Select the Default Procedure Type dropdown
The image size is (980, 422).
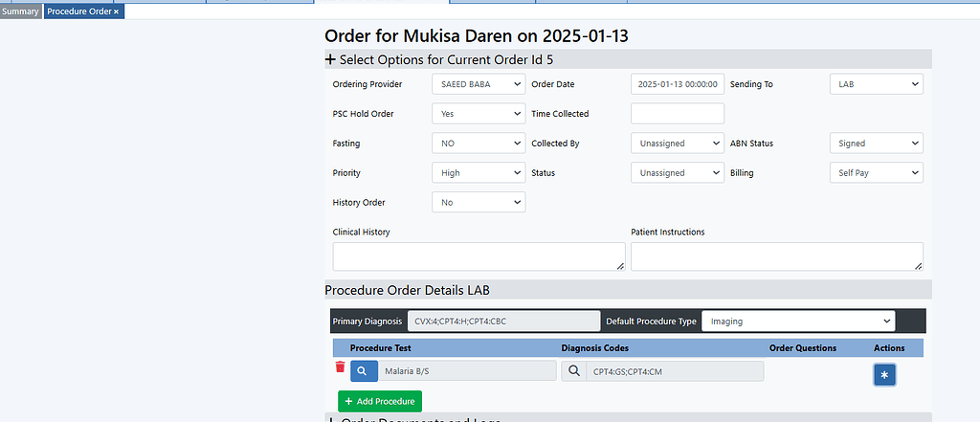click(798, 322)
